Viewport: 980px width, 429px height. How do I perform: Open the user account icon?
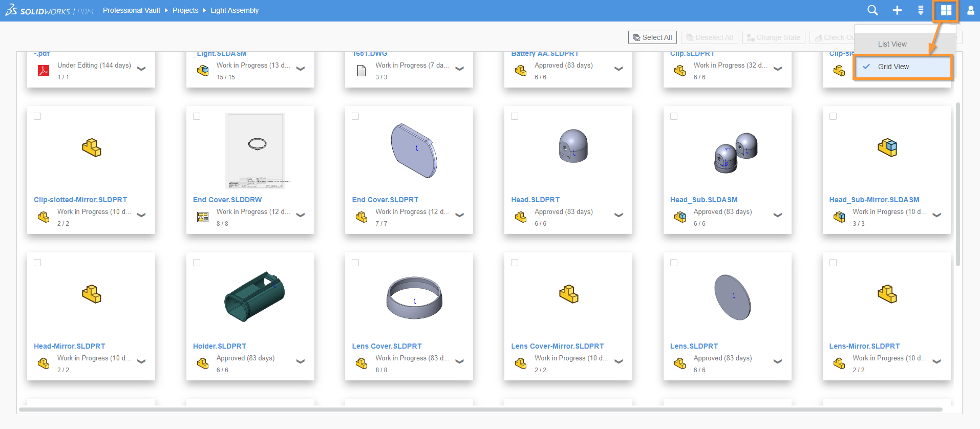[970, 10]
